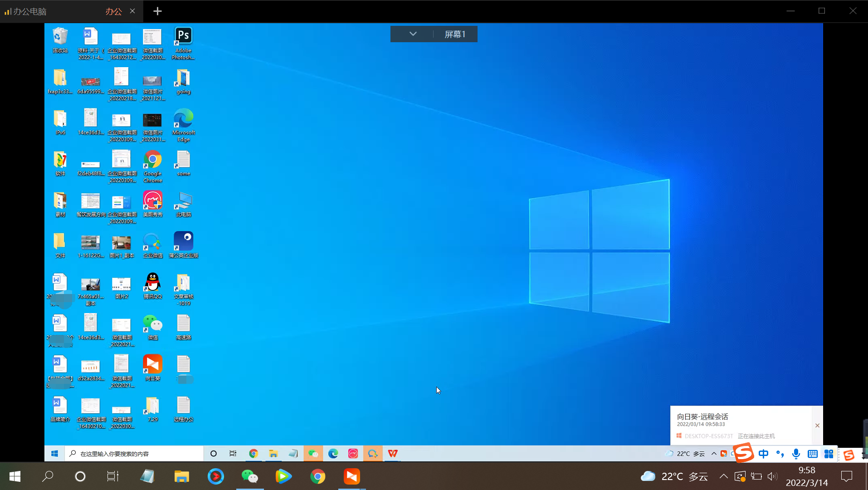The image size is (868, 490).
Task: Click WPS icon in remote taskbar
Action: (393, 453)
